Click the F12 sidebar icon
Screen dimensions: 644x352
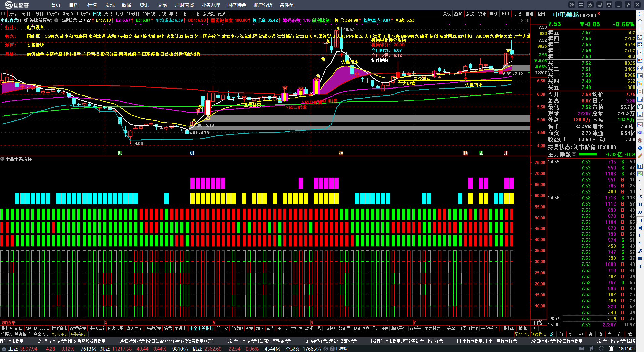(640, 99)
